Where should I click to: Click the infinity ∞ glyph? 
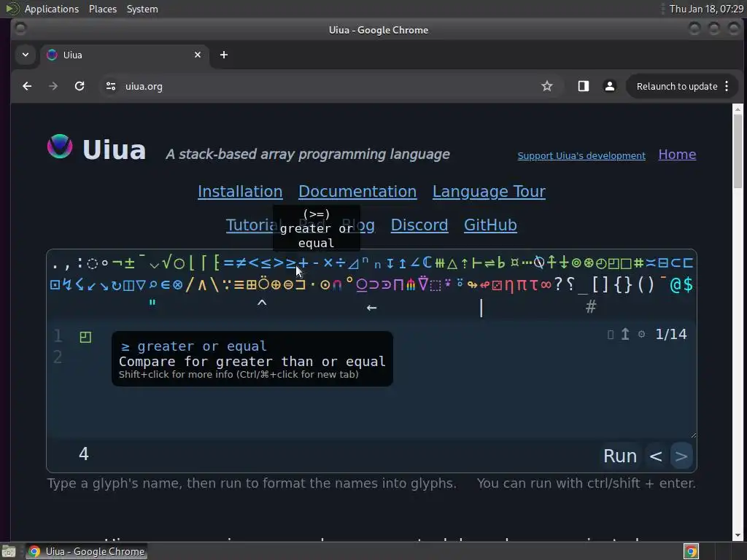point(546,285)
